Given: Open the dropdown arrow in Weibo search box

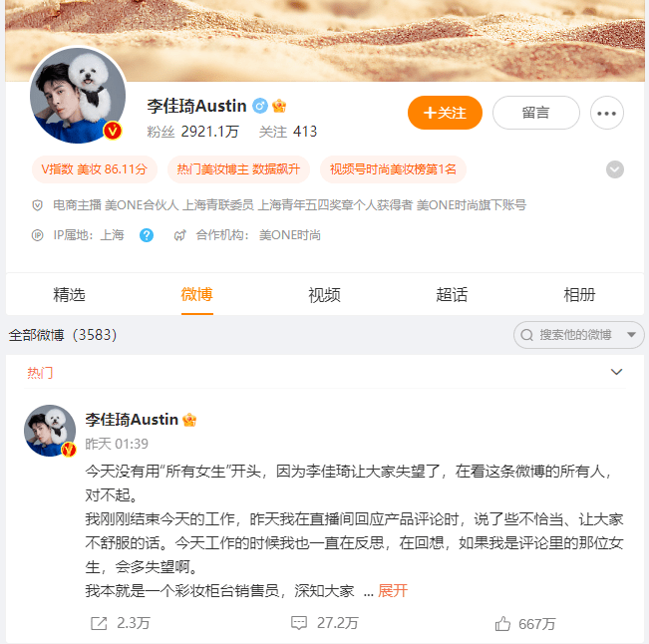Looking at the screenshot, I should tap(631, 334).
